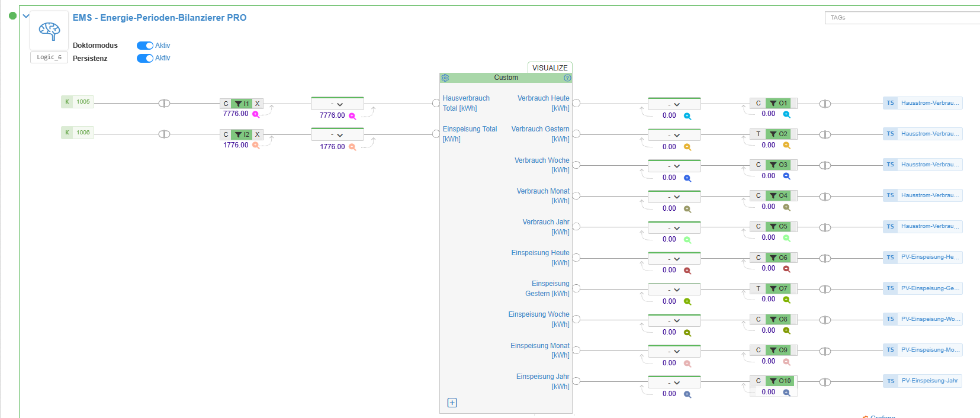Click the Logic_6 name label
The width and height of the screenshot is (980, 418).
click(49, 57)
